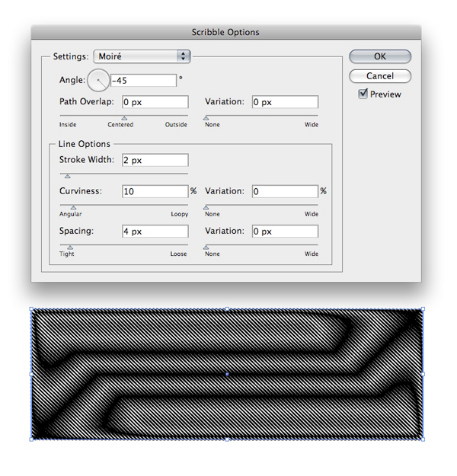Click the Angle input field showing -45
Image resolution: width=457 pixels, height=476 pixels.
click(143, 81)
